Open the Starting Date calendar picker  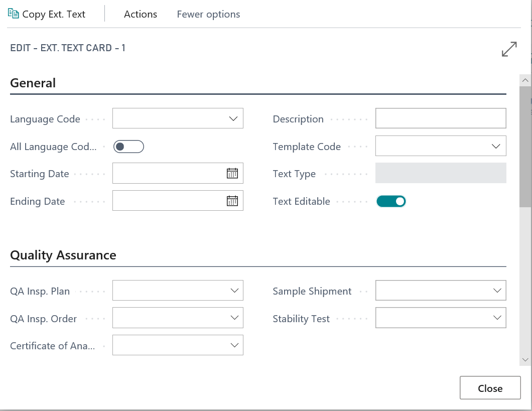tap(232, 173)
